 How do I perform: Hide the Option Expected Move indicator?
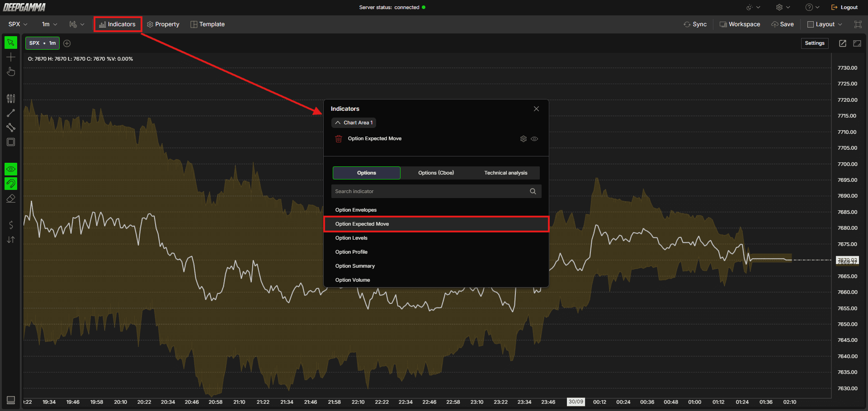click(534, 139)
